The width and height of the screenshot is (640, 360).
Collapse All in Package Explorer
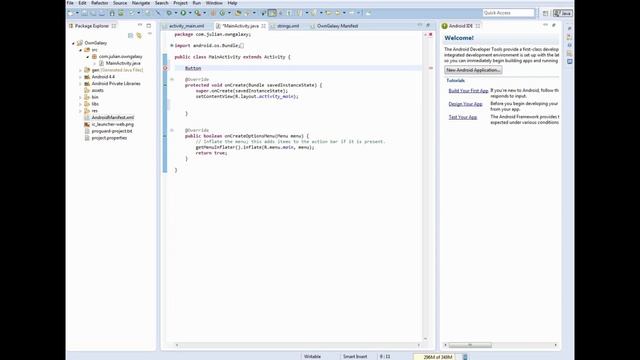[131, 36]
